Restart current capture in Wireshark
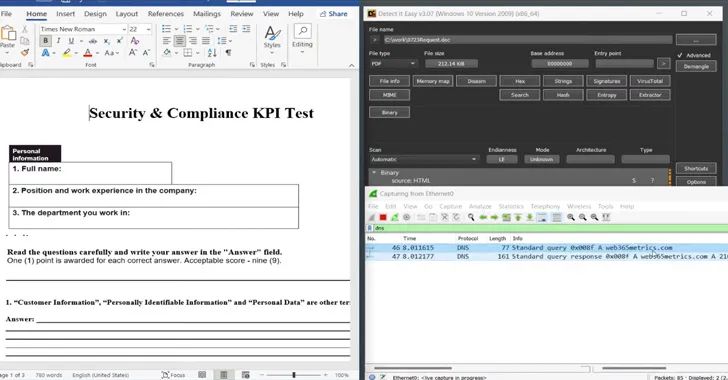 pyautogui.click(x=395, y=217)
